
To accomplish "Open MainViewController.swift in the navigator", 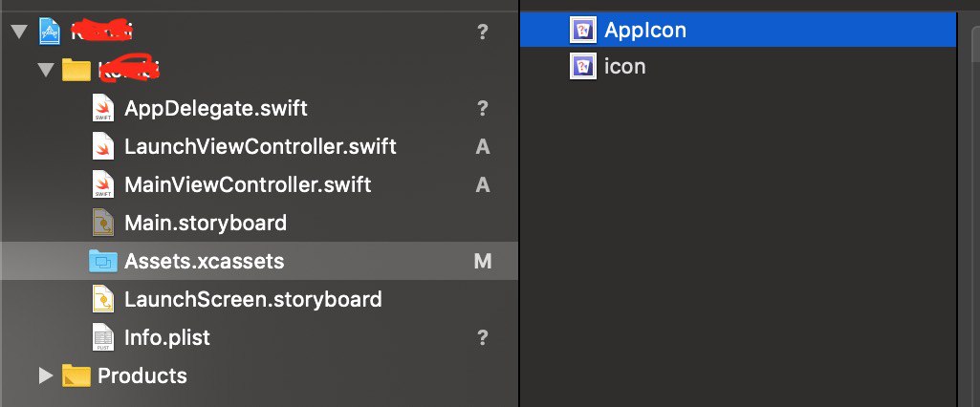I will tap(248, 184).
